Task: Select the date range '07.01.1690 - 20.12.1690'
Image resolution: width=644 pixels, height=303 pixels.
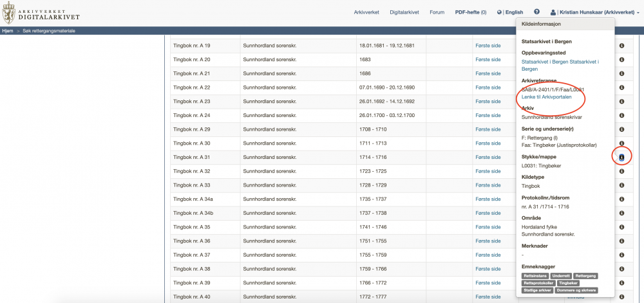Action: click(x=386, y=87)
